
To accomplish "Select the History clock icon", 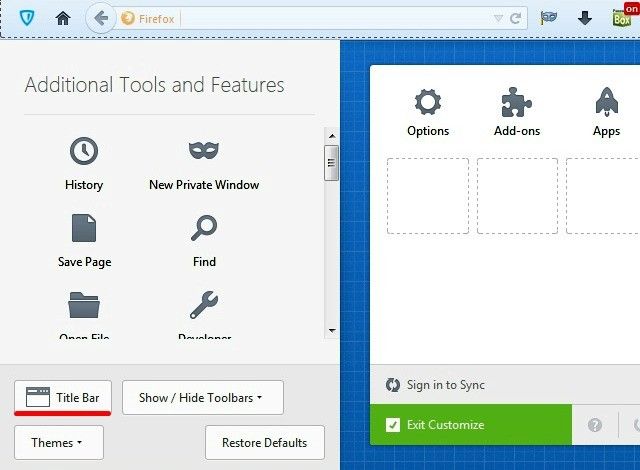I will (84, 151).
